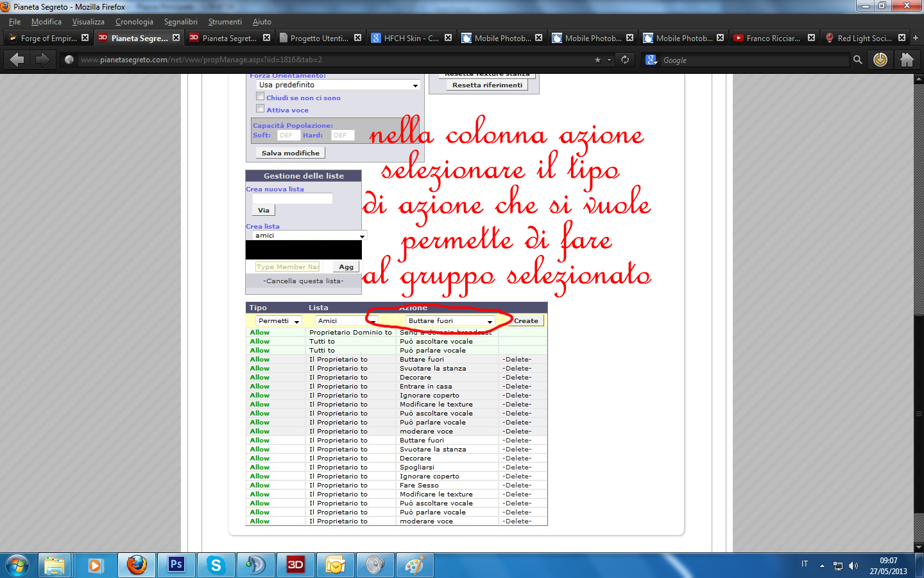This screenshot has height=578, width=924.
Task: Click the 'Type Member Name' input field
Action: pos(287,267)
